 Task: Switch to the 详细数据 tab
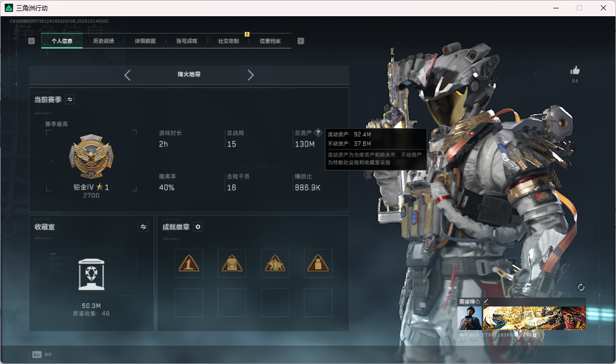[x=145, y=41]
